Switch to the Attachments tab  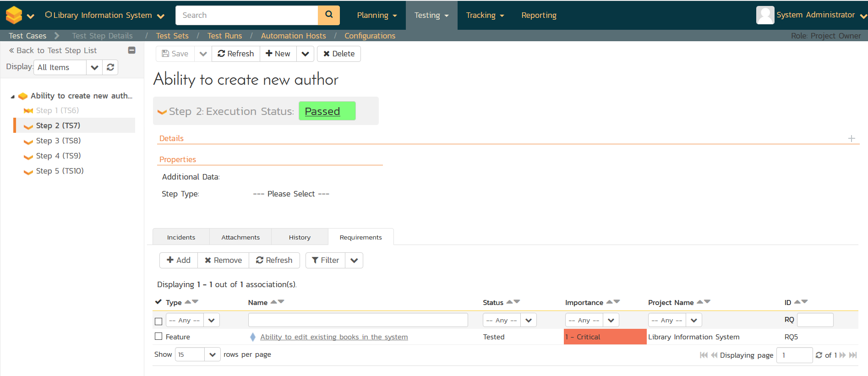[240, 237]
